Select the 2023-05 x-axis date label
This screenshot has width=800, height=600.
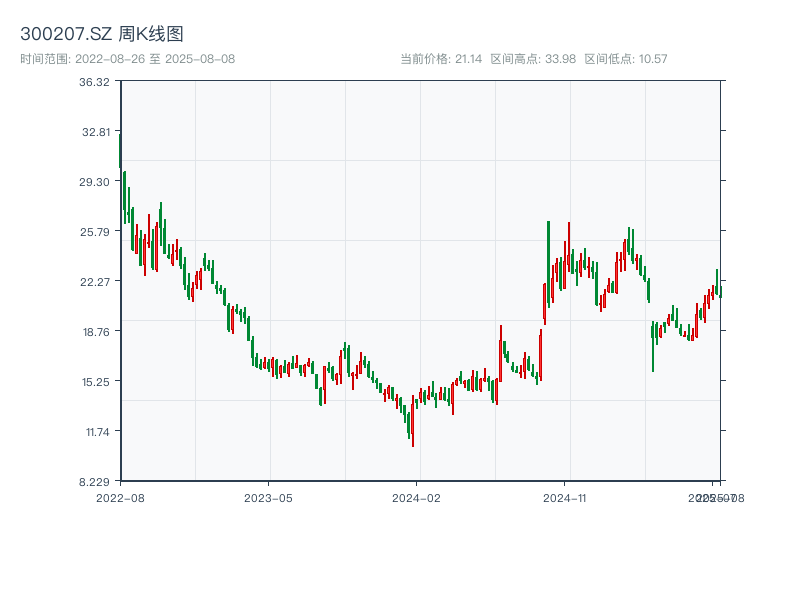click(269, 497)
